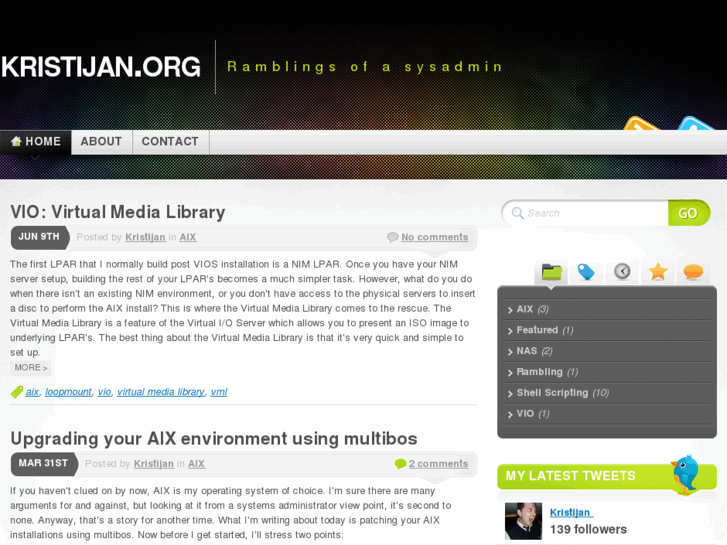The height and width of the screenshot is (545, 727).
Task: Select the vml tag link
Action: [x=219, y=392]
